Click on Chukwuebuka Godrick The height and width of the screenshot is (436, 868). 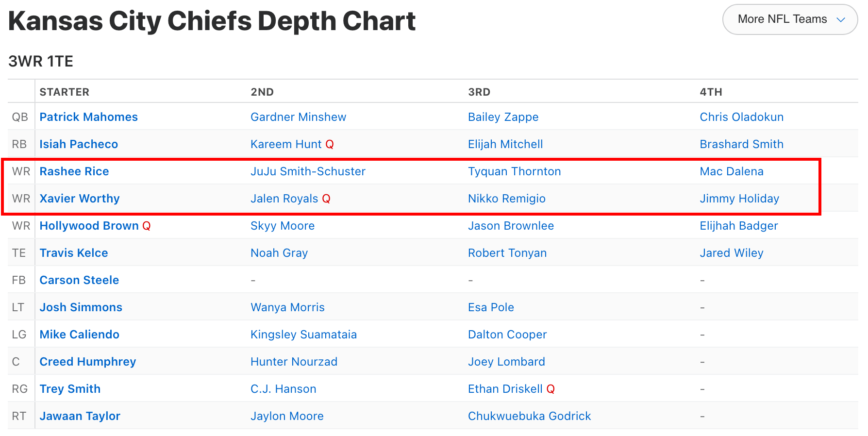pos(529,416)
